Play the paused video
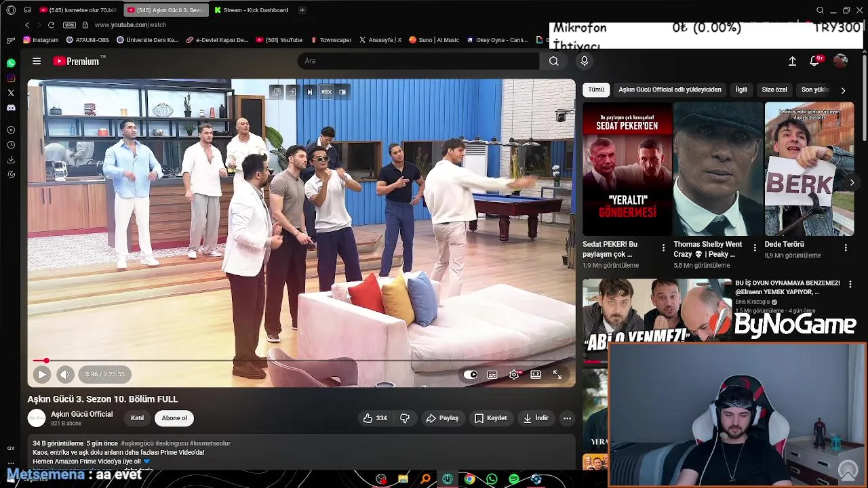Screen dimensions: 868x488 tap(41, 374)
